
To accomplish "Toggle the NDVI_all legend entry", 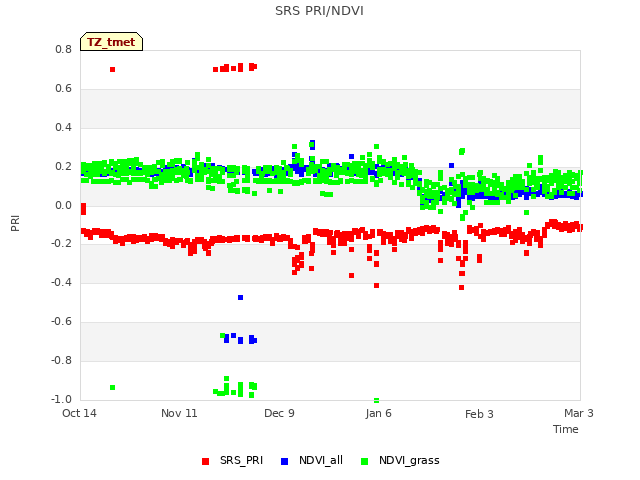I will pyautogui.click(x=312, y=460).
